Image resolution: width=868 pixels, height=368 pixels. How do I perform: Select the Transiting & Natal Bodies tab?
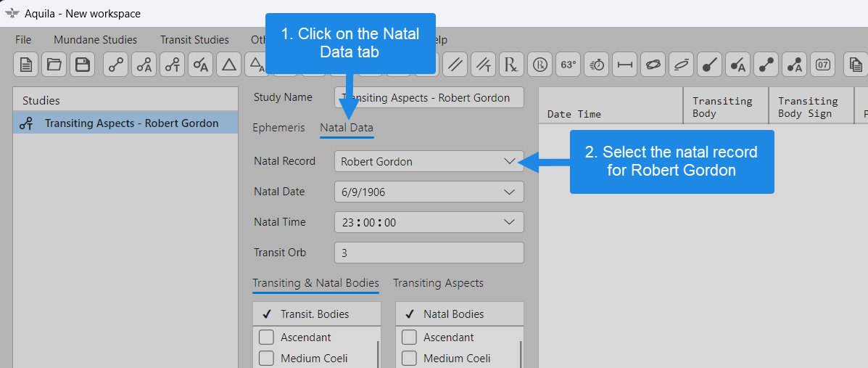pyautogui.click(x=315, y=283)
